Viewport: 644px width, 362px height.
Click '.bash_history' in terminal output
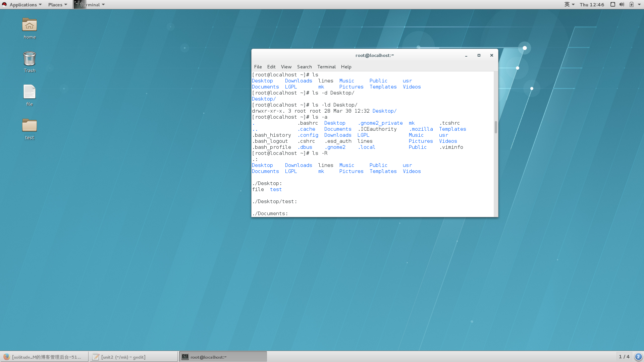coord(271,135)
